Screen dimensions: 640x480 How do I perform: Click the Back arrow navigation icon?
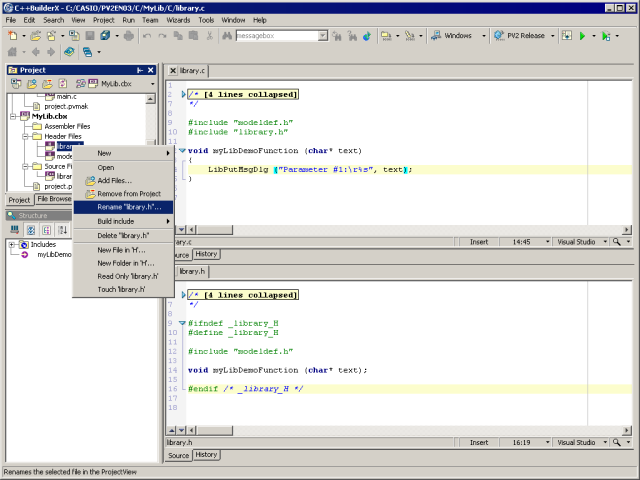(36, 52)
